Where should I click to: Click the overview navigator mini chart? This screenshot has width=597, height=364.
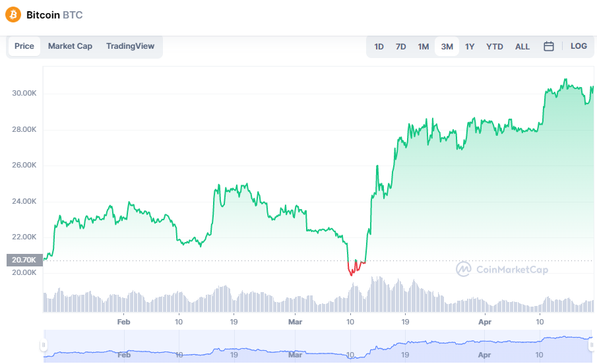(x=317, y=346)
